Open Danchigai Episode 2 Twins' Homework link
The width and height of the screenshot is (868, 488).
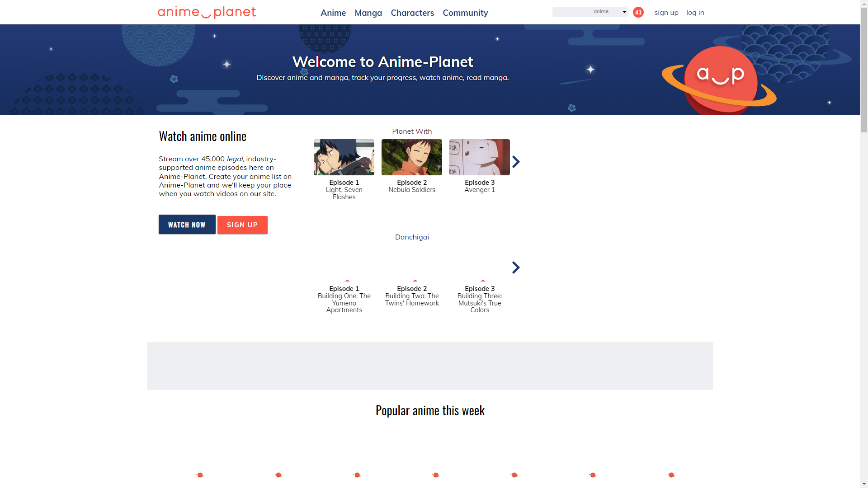[412, 296]
